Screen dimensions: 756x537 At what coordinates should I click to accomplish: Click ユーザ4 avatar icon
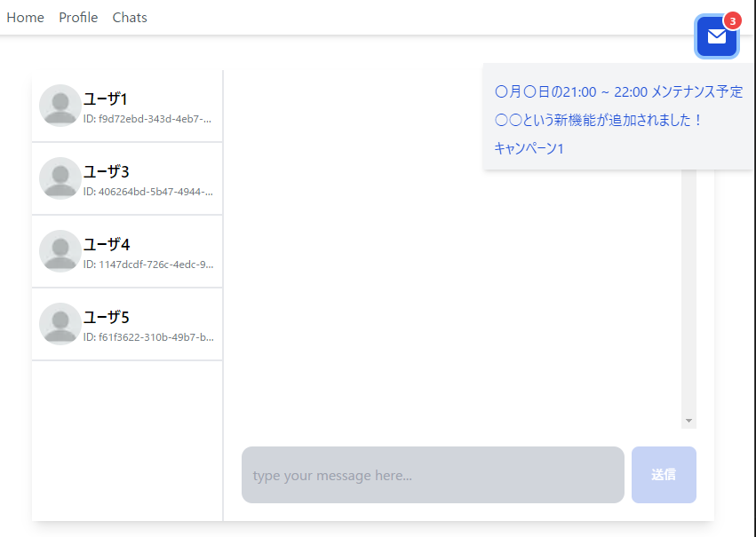[60, 251]
